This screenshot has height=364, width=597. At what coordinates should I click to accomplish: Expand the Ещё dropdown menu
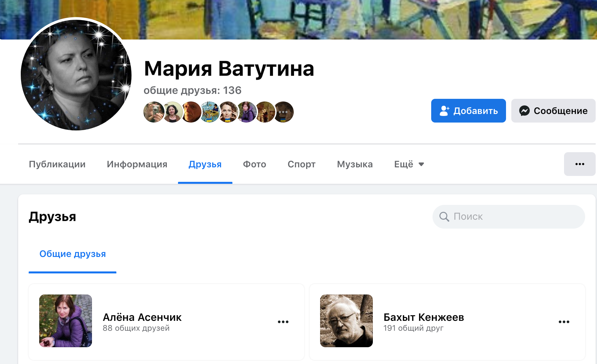click(x=409, y=164)
